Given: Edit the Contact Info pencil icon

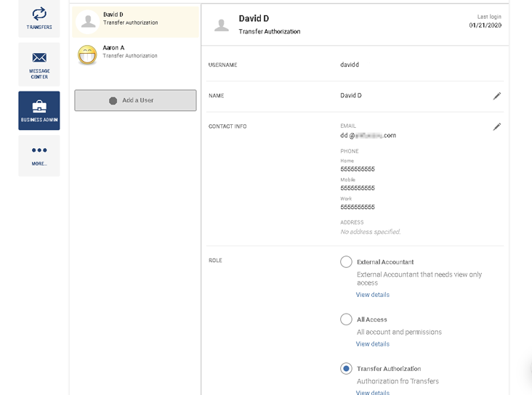Looking at the screenshot, I should tap(496, 127).
